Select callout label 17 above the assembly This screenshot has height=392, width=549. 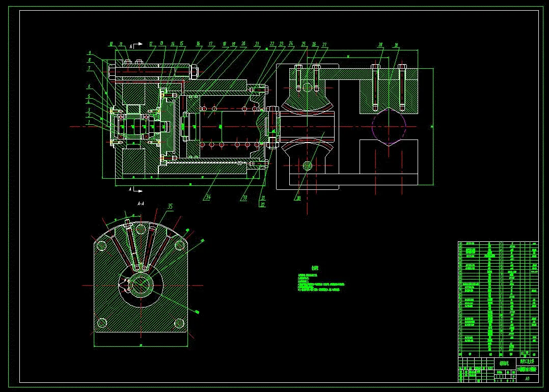210,44
